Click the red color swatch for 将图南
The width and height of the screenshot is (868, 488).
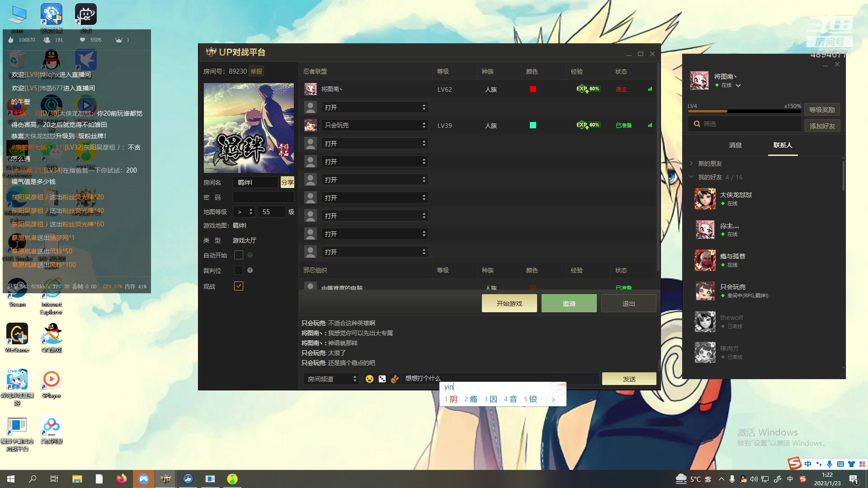pyautogui.click(x=533, y=89)
